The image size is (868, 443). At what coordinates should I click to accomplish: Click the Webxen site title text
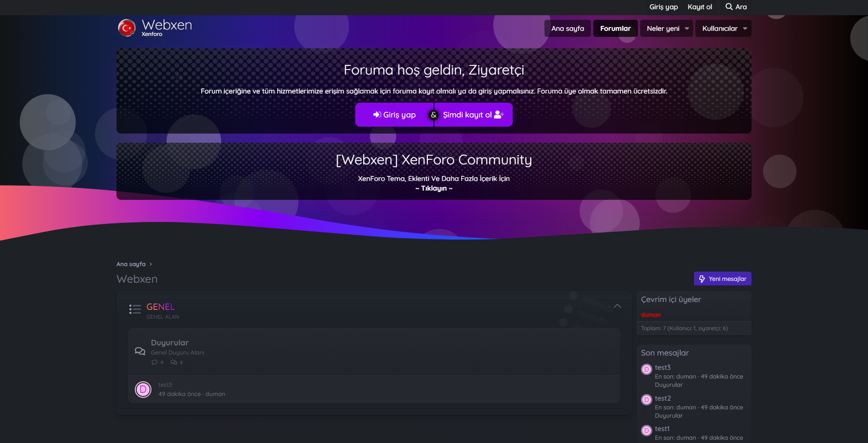point(167,25)
